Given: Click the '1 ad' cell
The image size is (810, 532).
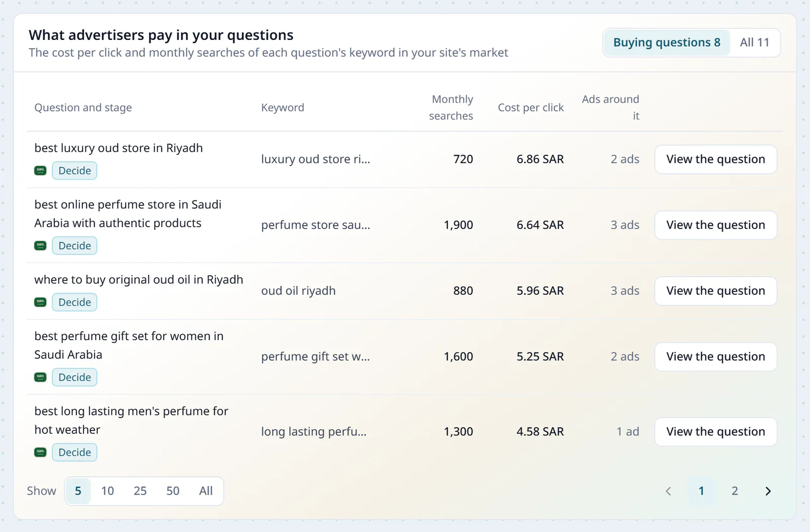Looking at the screenshot, I should 628,432.
